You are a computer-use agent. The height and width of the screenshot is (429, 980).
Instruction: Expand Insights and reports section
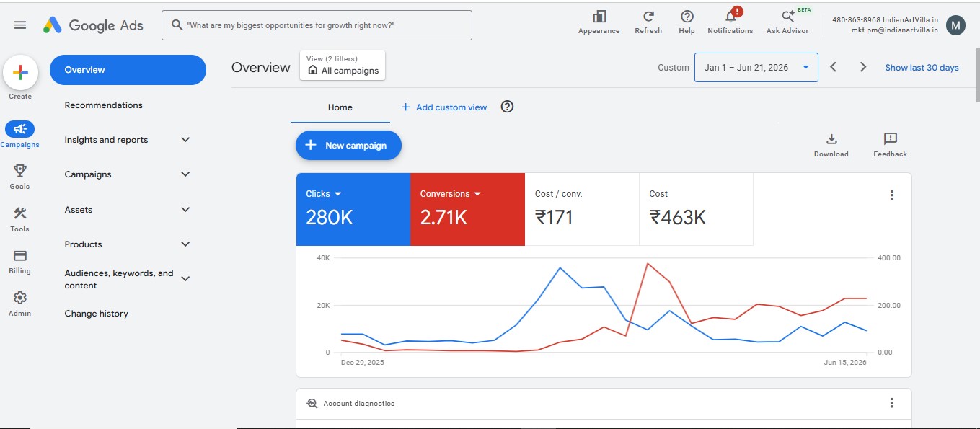pyautogui.click(x=185, y=140)
